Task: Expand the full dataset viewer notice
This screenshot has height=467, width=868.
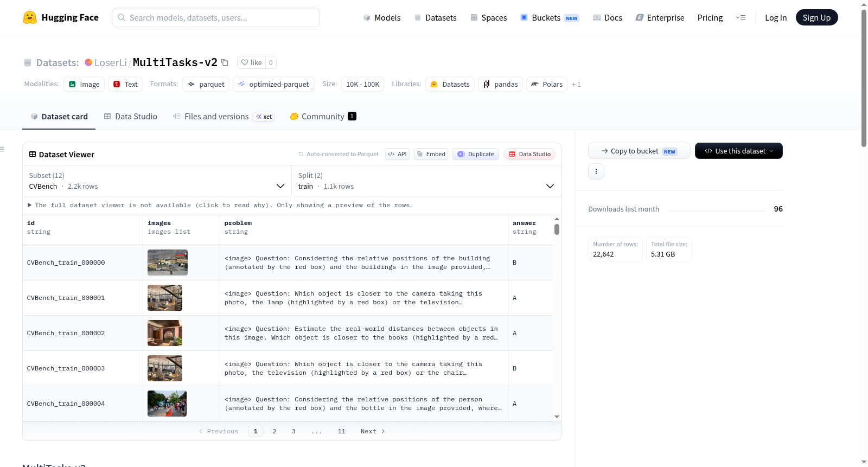Action: tap(221, 205)
